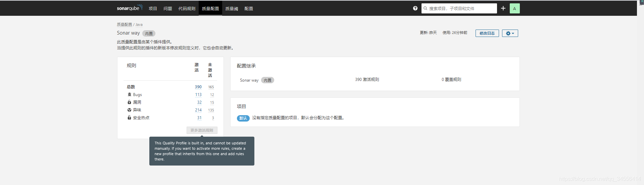Open the 165 total inactive rules link
Image resolution: width=644 pixels, height=185 pixels.
tap(211, 87)
